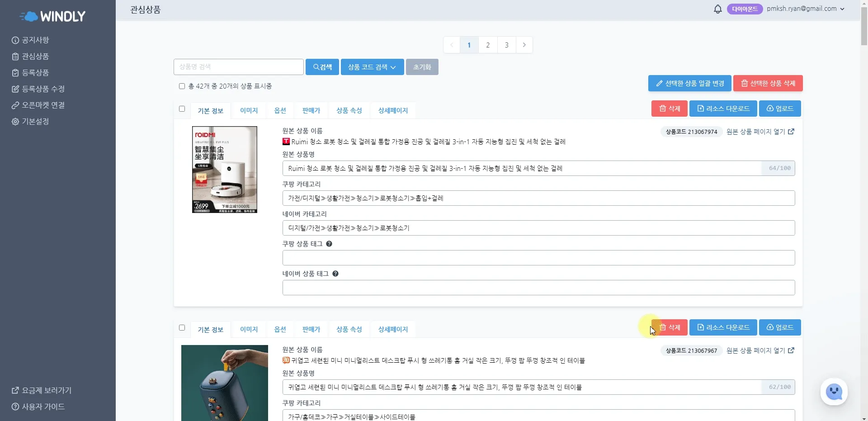The width and height of the screenshot is (868, 421).
Task: Open the mini trash can thumbnail
Action: [x=225, y=383]
